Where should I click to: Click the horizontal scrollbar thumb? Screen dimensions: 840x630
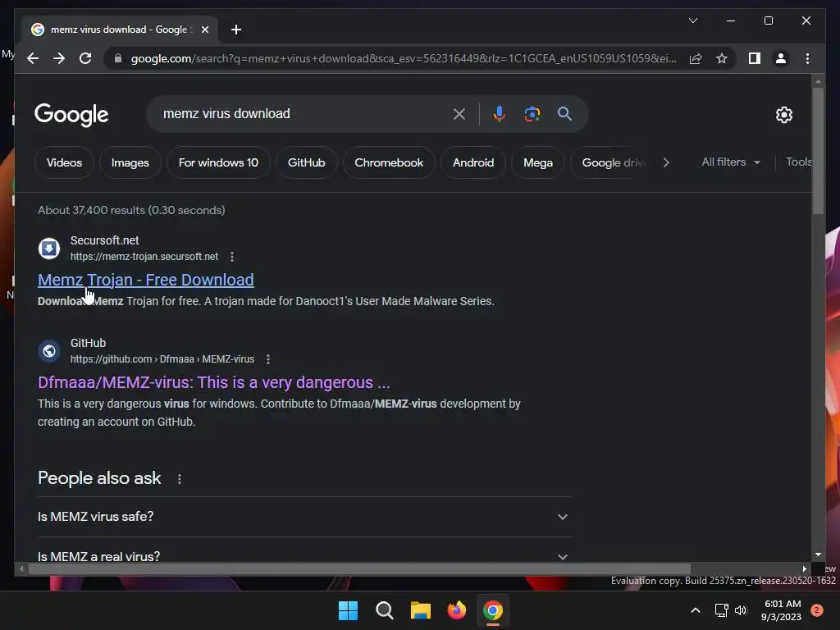[359, 568]
